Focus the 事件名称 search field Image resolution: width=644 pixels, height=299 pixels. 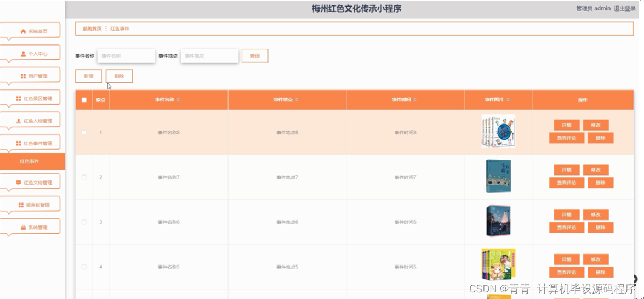point(126,55)
